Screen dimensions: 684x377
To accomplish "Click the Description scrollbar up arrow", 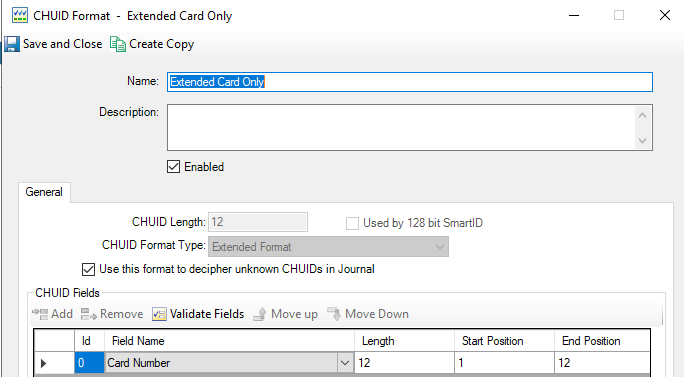I will (x=643, y=116).
